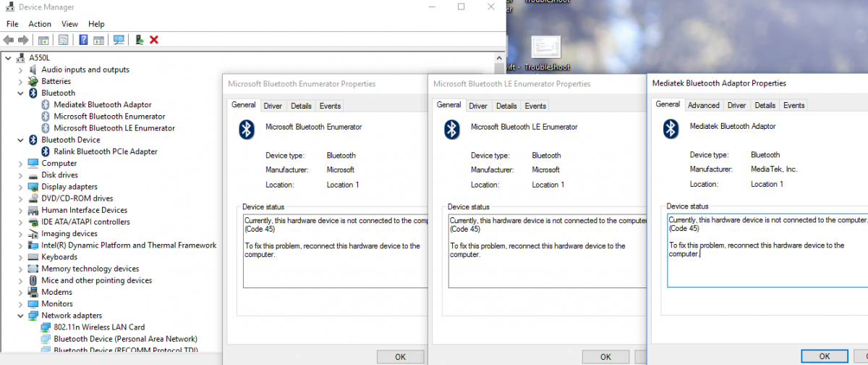The height and width of the screenshot is (365, 868).
Task: Toggle the Show/Hide Console Tree toolbar icon
Action: click(43, 40)
